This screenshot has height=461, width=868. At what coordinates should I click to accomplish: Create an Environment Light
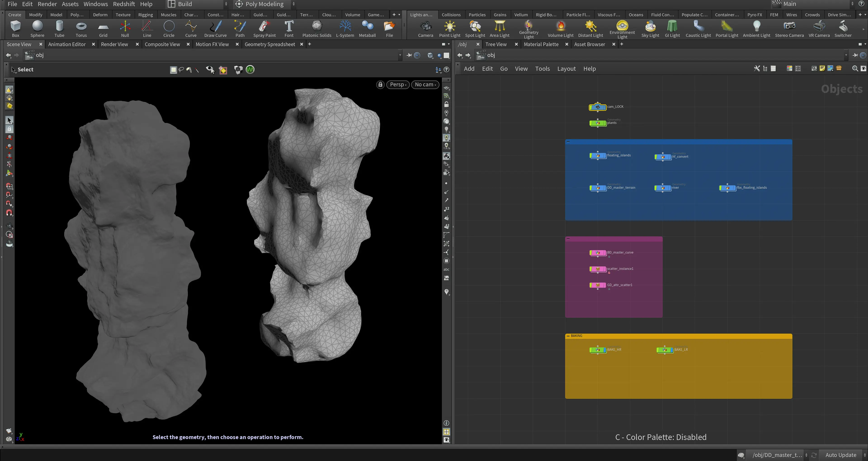(622, 29)
